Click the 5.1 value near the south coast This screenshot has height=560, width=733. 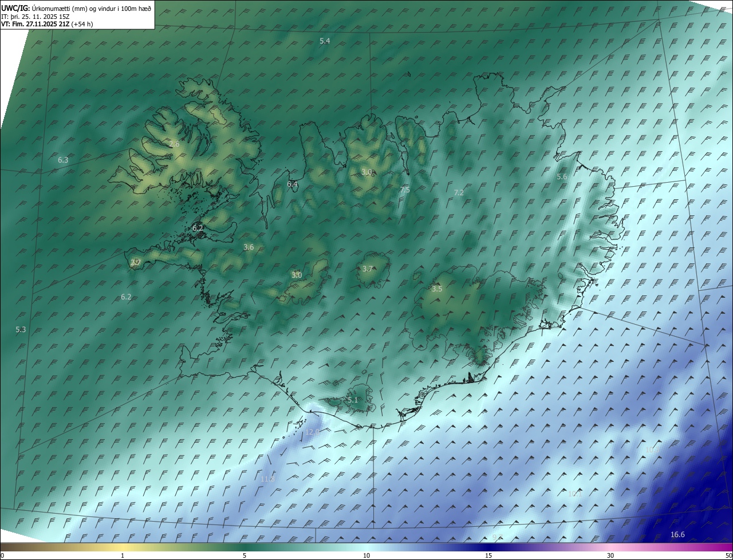pyautogui.click(x=352, y=400)
